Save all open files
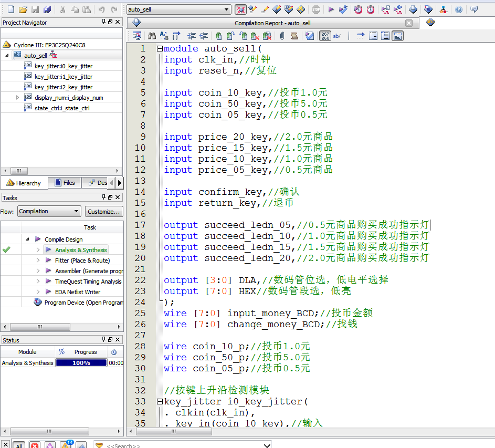495x448 pixels. 47,9
